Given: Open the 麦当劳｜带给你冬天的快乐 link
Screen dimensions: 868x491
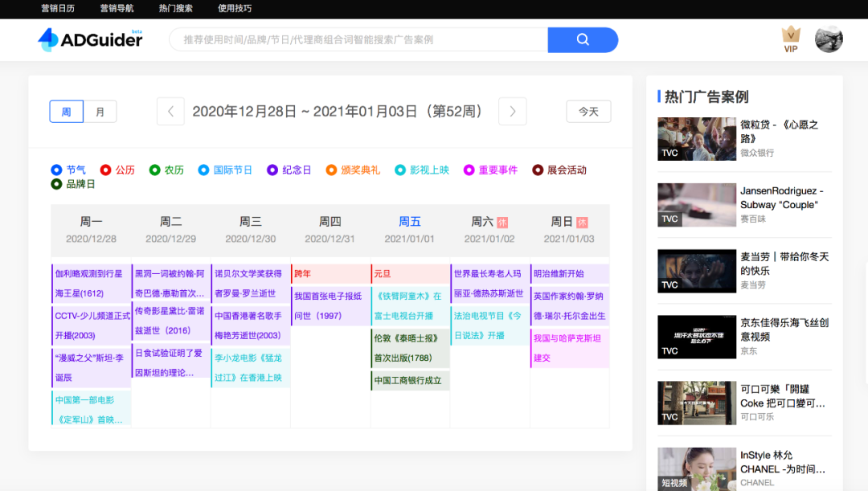Looking at the screenshot, I should pyautogui.click(x=784, y=264).
